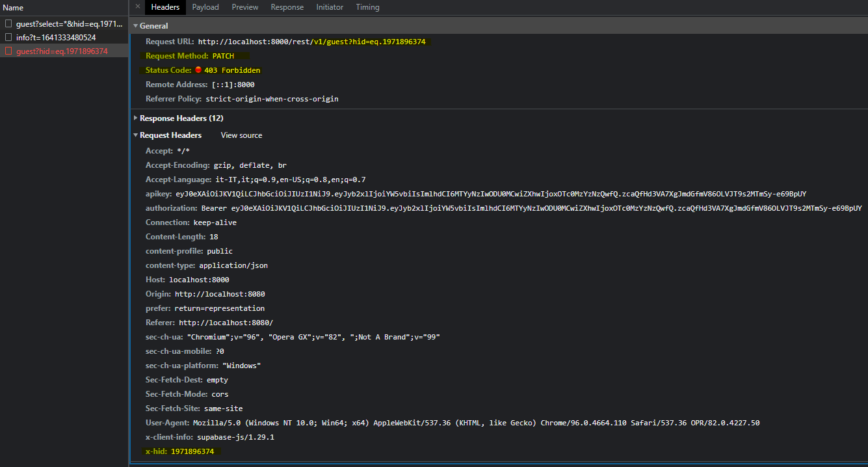Close the request details panel
Image resolution: width=868 pixels, height=467 pixels.
[x=137, y=7]
